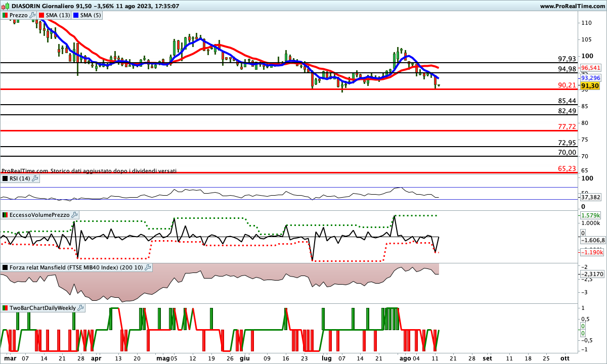Screen dimensions: 607x364
Task: Click the TwoBarChartDailyWeekly color legend icon
Action: pyautogui.click(x=5, y=307)
